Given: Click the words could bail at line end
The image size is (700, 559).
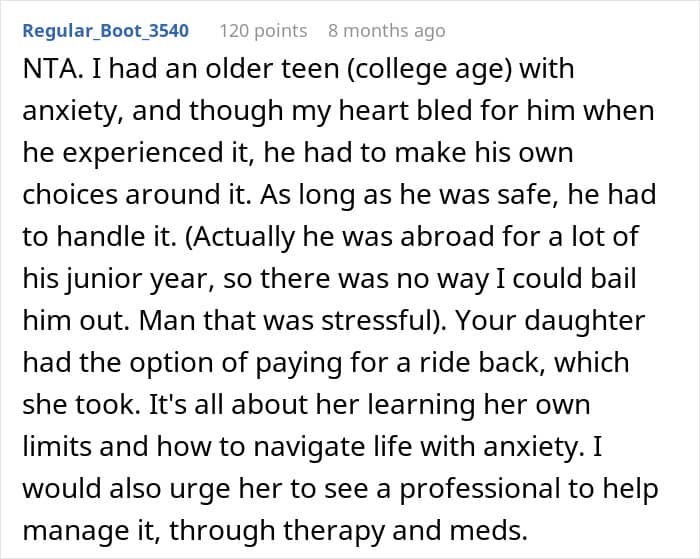Looking at the screenshot, I should (x=574, y=279).
